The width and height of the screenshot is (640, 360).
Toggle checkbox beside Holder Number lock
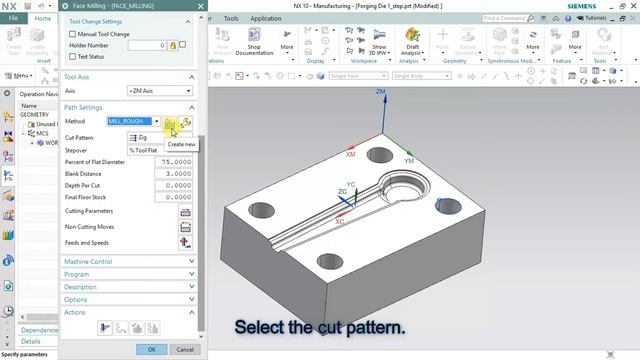182,45
